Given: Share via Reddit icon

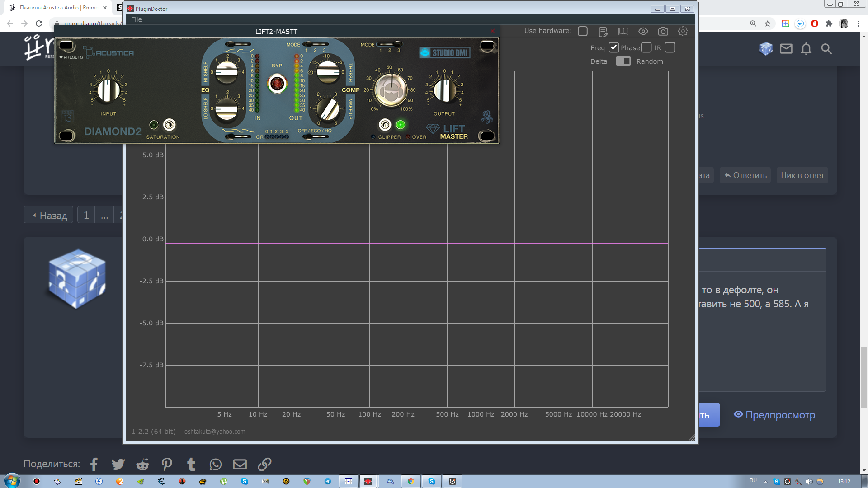Looking at the screenshot, I should point(142,464).
